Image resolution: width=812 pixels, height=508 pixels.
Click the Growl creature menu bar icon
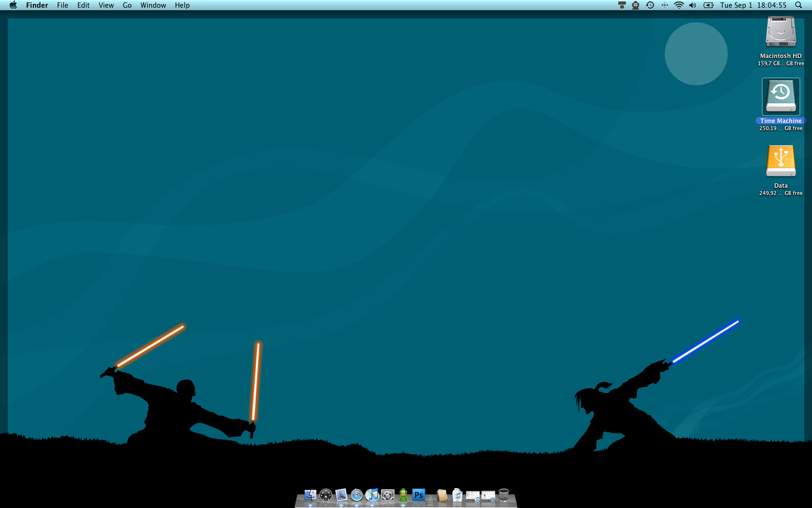coord(636,5)
